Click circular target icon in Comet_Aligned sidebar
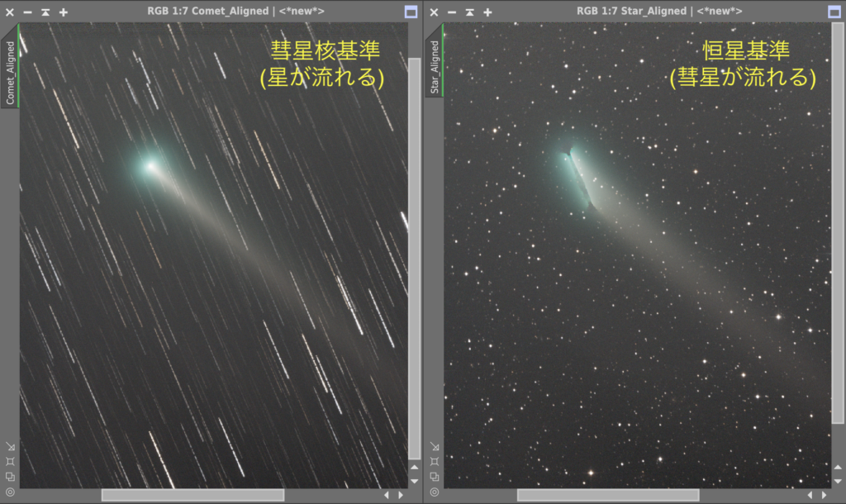 coord(10,492)
